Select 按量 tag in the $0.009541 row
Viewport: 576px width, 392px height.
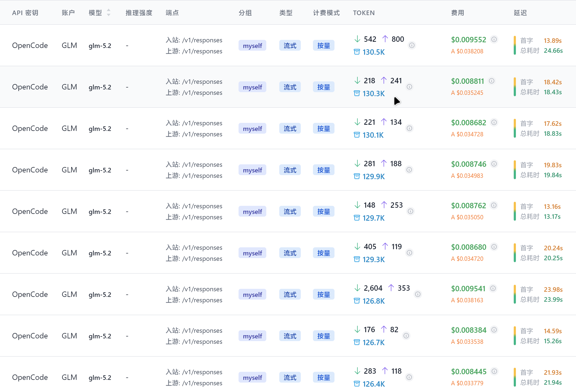(323, 294)
